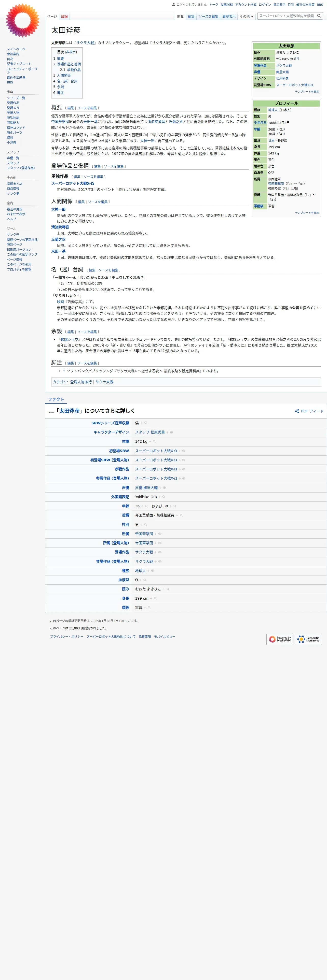Focus the スーパーロボット大戦Wiki内を検索 search field
327x980 pixels.
pos(287,16)
